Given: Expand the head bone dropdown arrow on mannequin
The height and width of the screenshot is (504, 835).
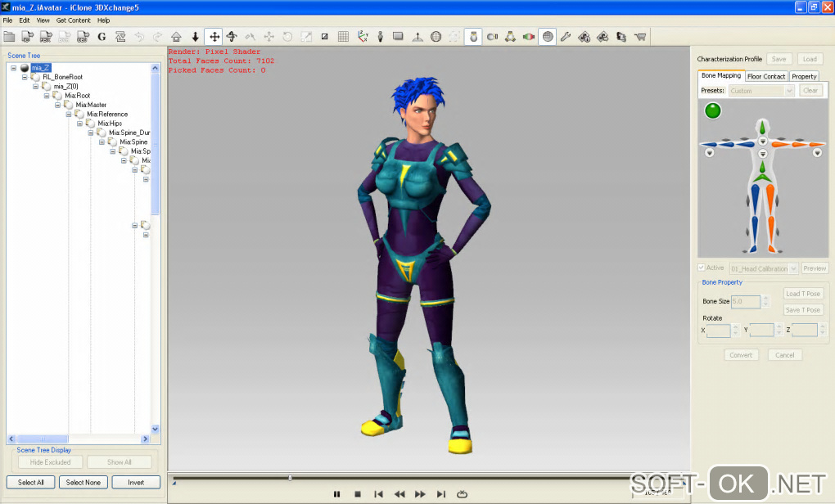Looking at the screenshot, I should click(763, 142).
